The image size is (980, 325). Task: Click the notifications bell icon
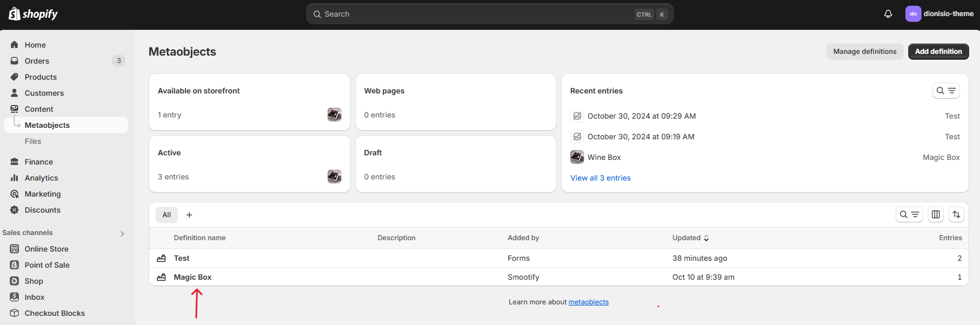[x=888, y=14]
